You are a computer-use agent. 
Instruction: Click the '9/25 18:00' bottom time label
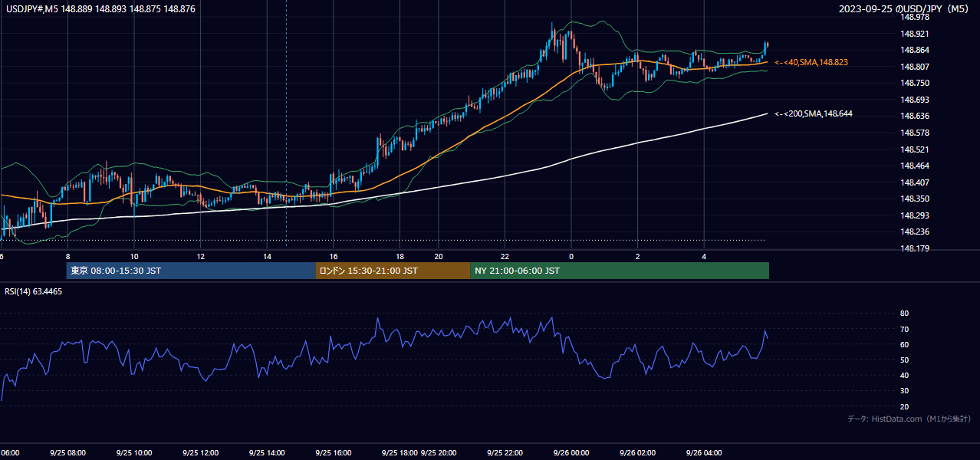400,452
